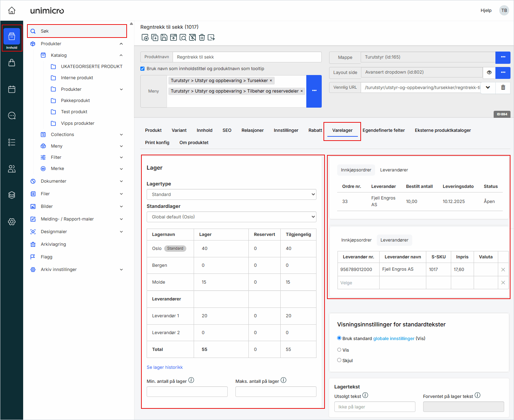Open the Lagertype dropdown
514x420 pixels.
[x=231, y=195]
